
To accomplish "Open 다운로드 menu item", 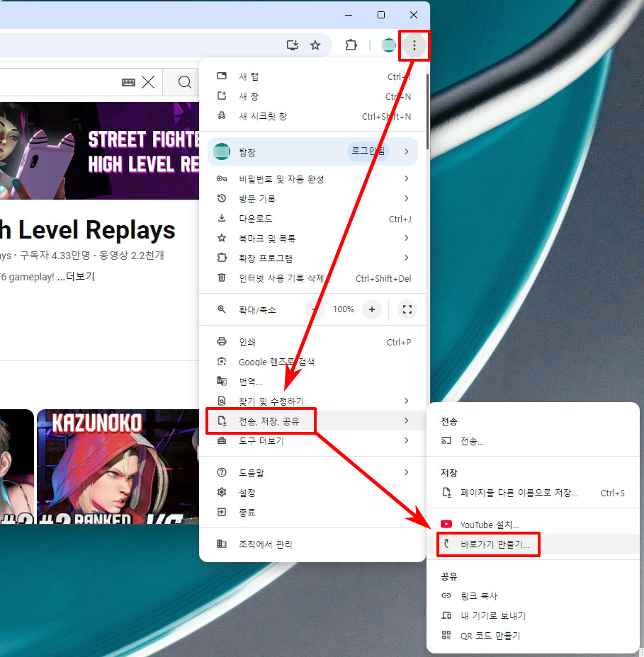I will click(313, 219).
